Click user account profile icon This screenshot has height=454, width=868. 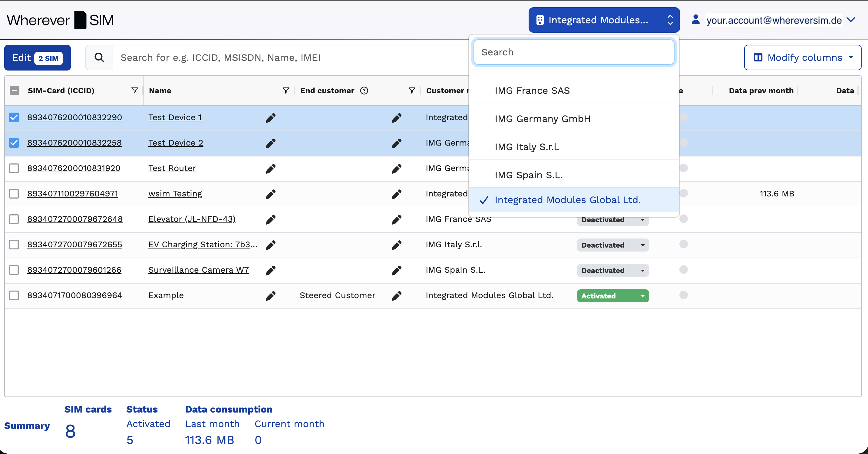695,20
